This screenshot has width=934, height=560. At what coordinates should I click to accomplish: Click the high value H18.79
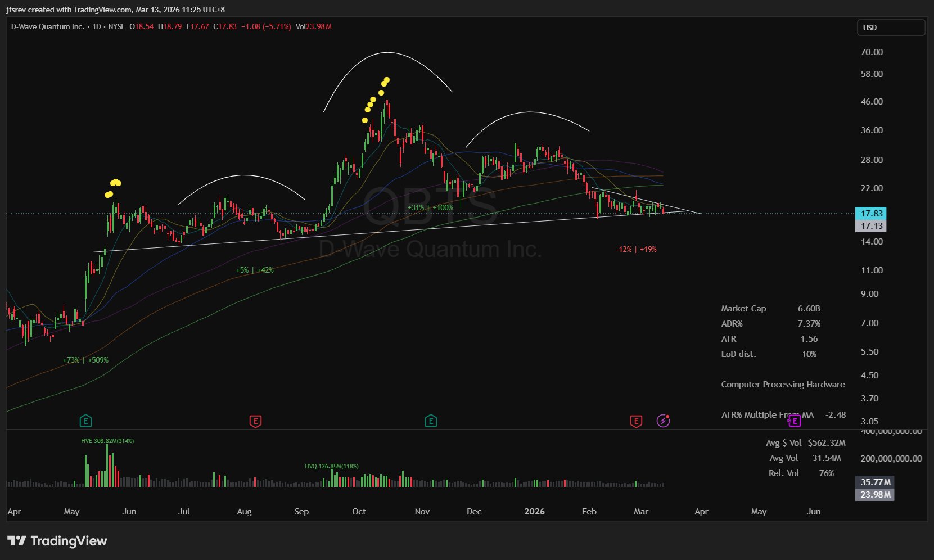170,26
